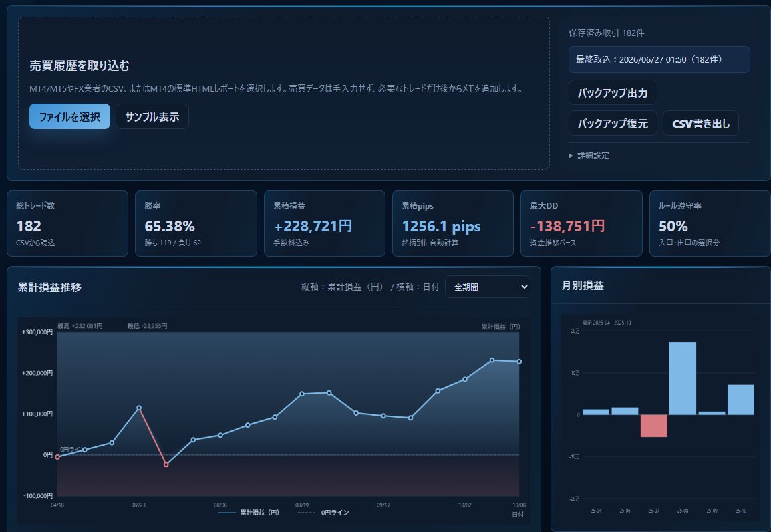
Task: Click the CSV書き出し button
Action: click(x=701, y=124)
